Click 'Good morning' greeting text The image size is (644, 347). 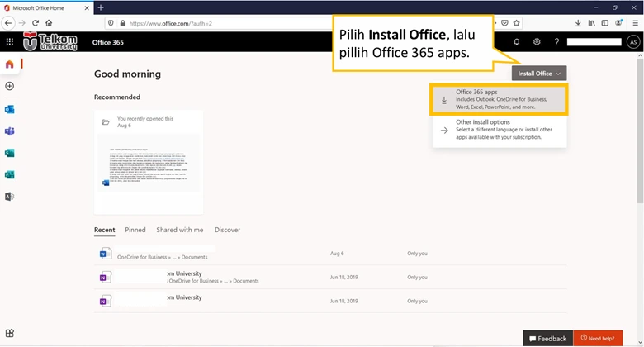127,74
